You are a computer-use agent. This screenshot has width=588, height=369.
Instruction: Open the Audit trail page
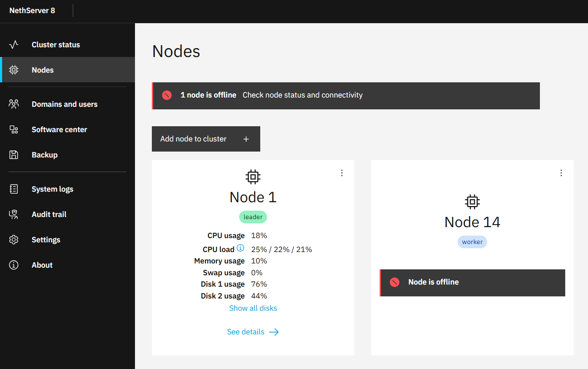point(67,214)
